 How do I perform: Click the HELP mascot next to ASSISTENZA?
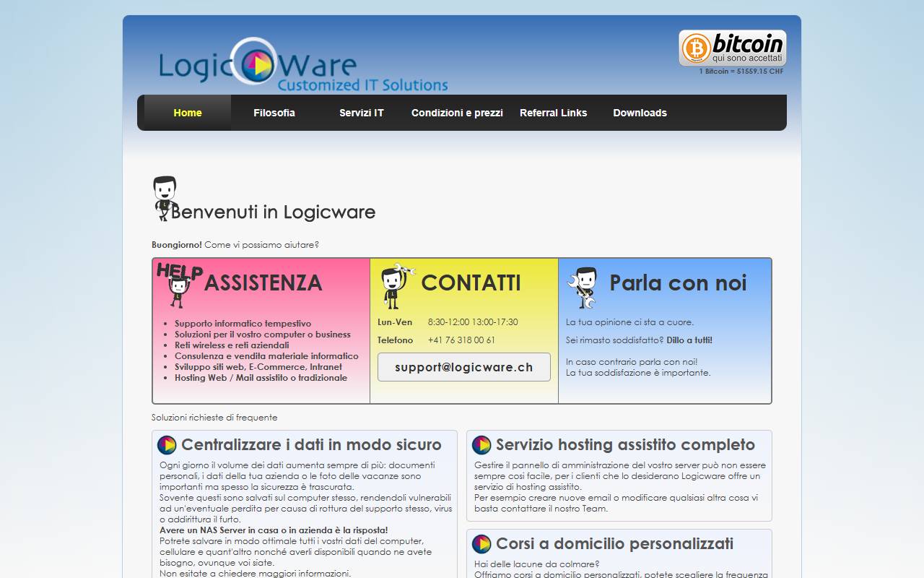tap(179, 285)
